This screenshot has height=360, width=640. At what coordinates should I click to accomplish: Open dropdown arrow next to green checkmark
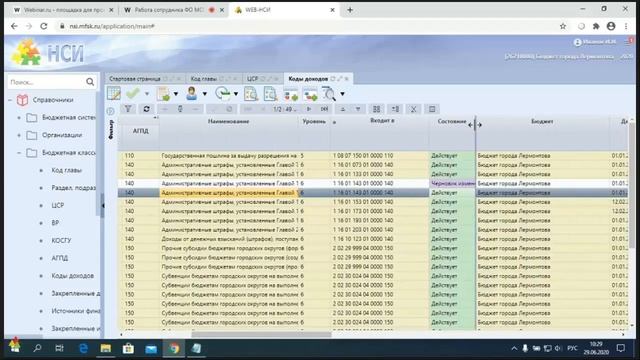(x=147, y=94)
